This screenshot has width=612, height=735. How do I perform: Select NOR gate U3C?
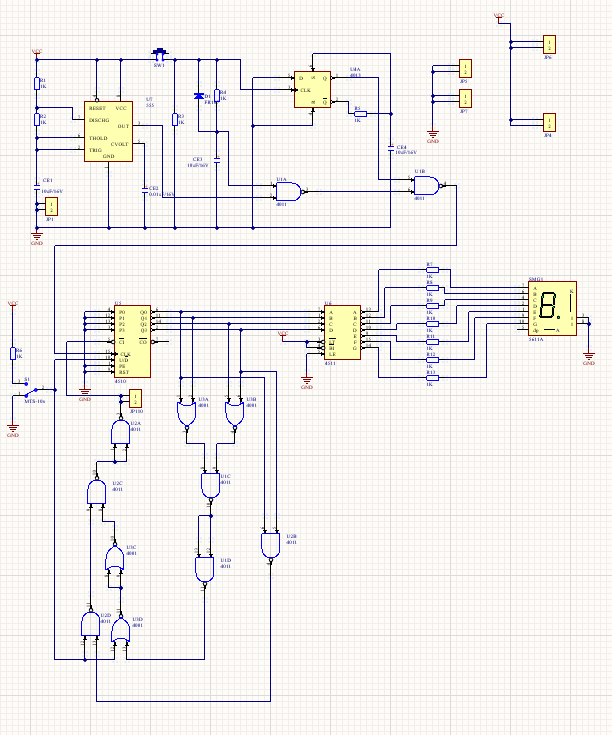pos(115,558)
